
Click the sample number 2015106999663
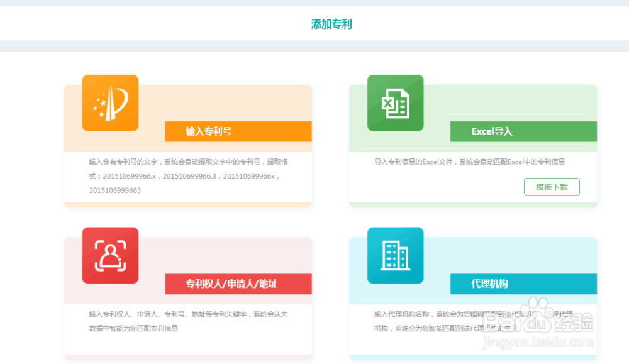(114, 190)
